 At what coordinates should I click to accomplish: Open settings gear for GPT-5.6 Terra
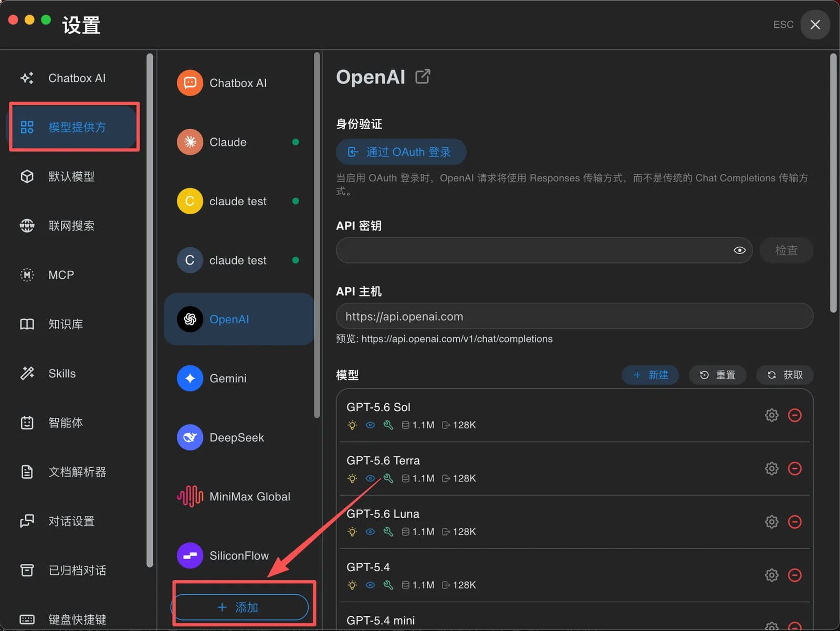[x=771, y=468]
